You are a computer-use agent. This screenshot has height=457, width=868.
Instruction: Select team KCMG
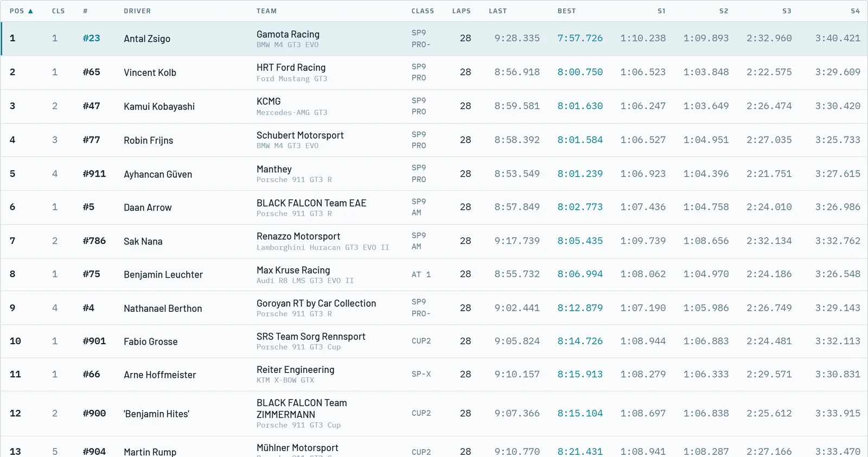(269, 101)
